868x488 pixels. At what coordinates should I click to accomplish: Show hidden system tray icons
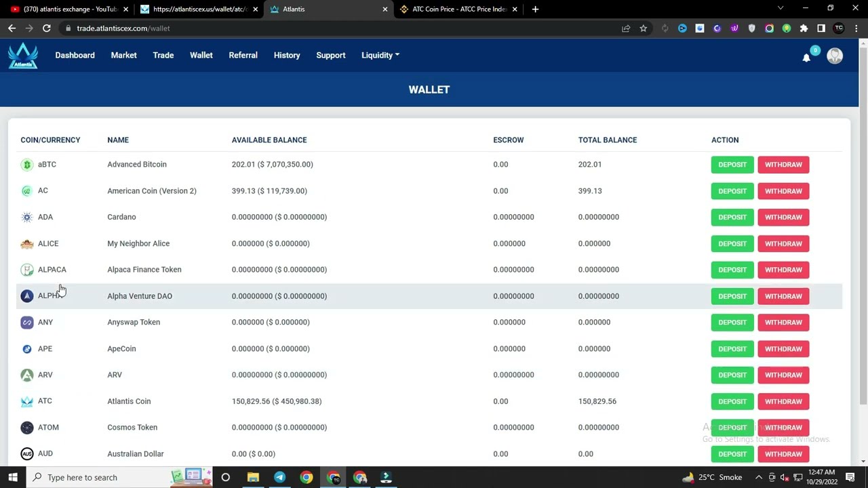pos(759,477)
